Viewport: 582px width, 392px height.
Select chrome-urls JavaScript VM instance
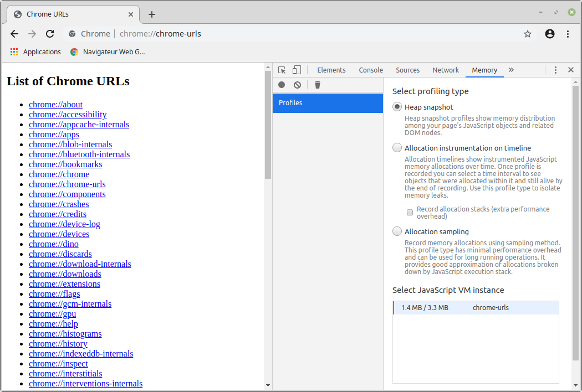coord(476,308)
